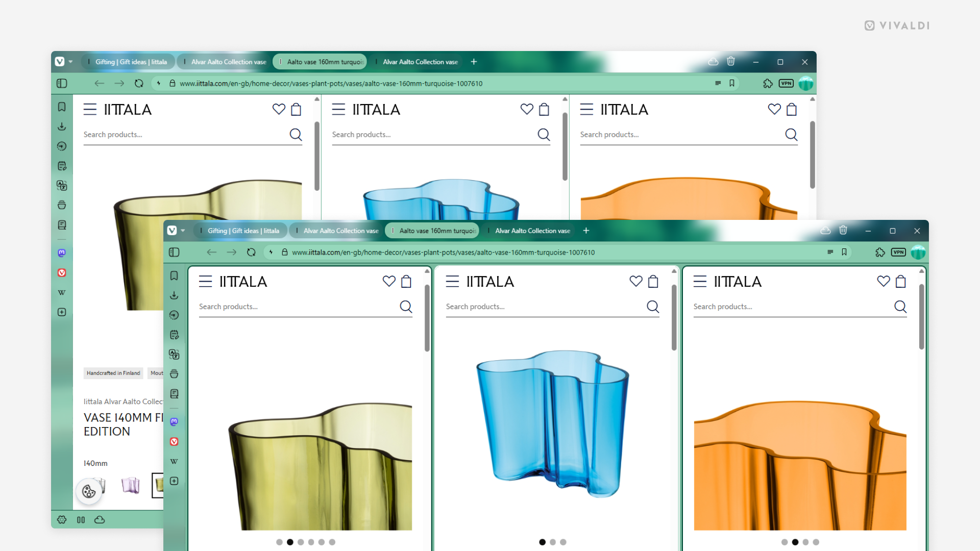Open closed tabs trash in front window

pyautogui.click(x=843, y=231)
